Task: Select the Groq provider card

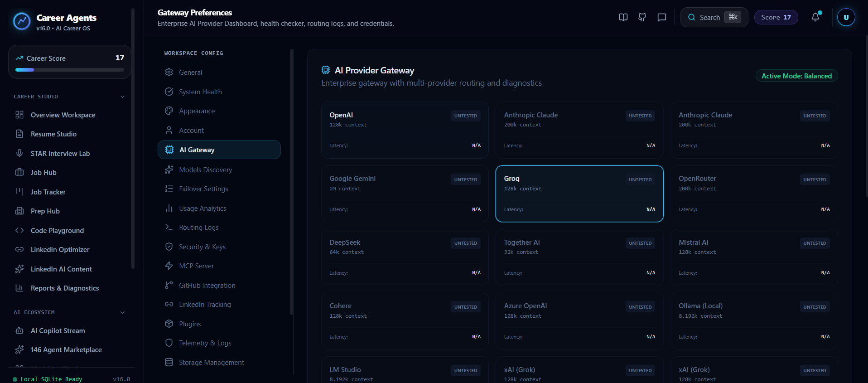Action: pos(579,194)
